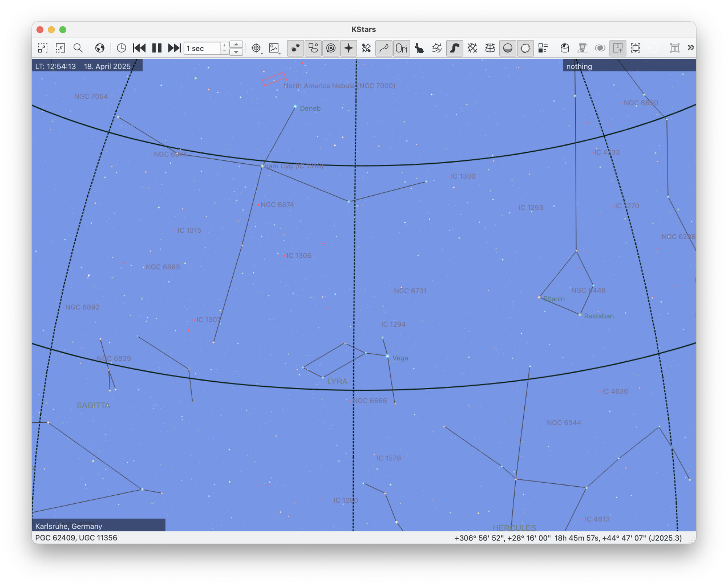Open the Find Object magnifier tool
This screenshot has height=586, width=728.
[x=78, y=48]
